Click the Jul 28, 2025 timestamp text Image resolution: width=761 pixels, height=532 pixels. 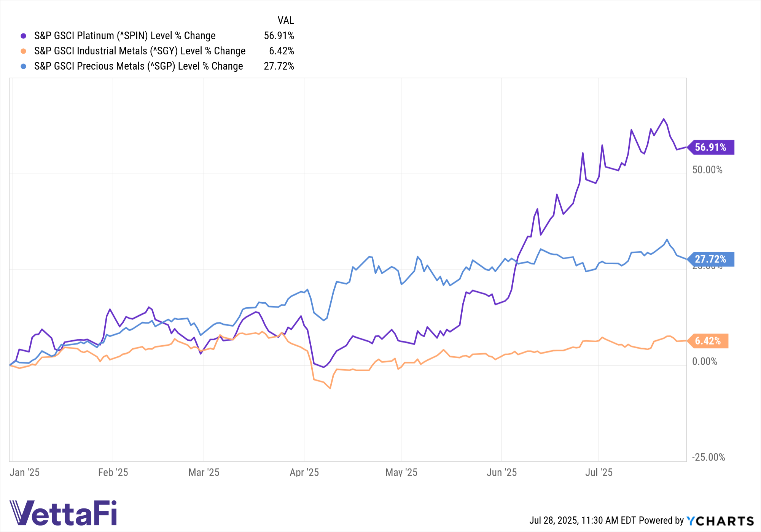[x=554, y=520]
